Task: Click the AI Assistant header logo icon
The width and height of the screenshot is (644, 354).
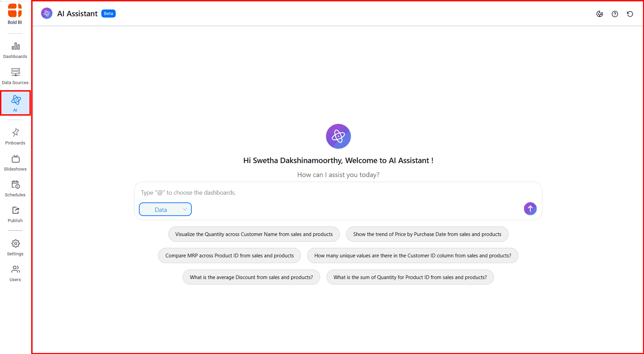Action: coord(47,13)
